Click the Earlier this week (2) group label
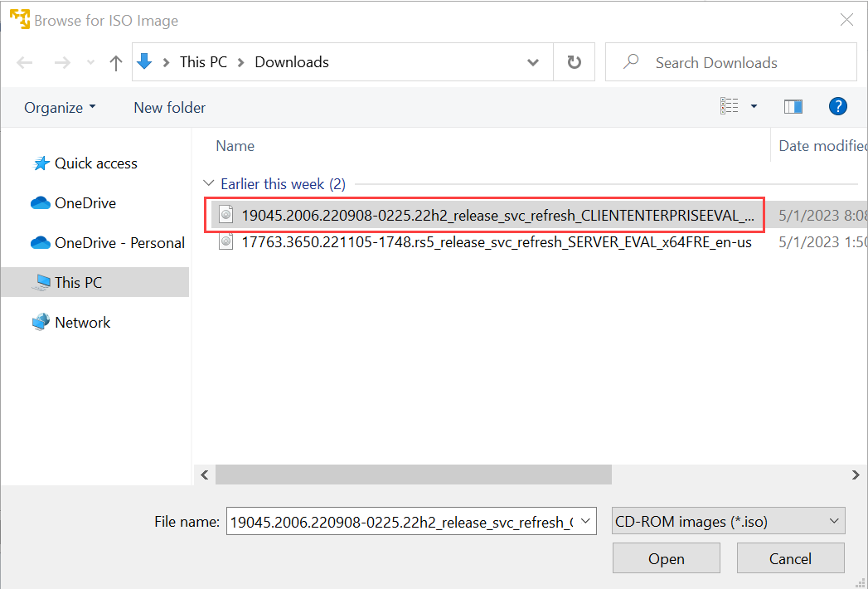This screenshot has width=868, height=589. click(283, 184)
